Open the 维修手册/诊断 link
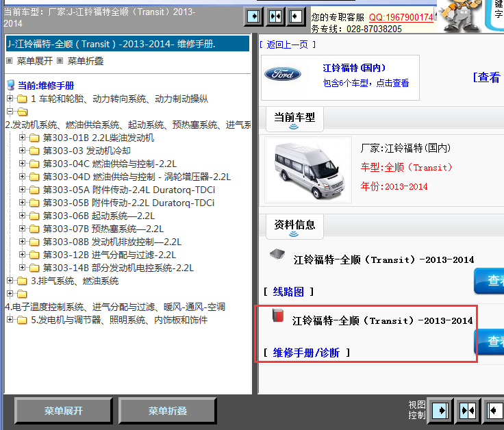504x430 pixels. [x=306, y=353]
